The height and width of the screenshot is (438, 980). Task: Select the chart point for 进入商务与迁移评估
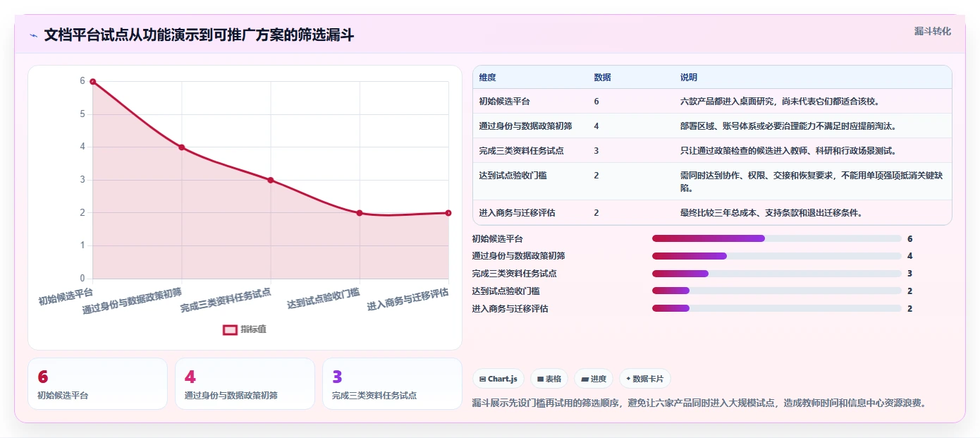(x=448, y=213)
